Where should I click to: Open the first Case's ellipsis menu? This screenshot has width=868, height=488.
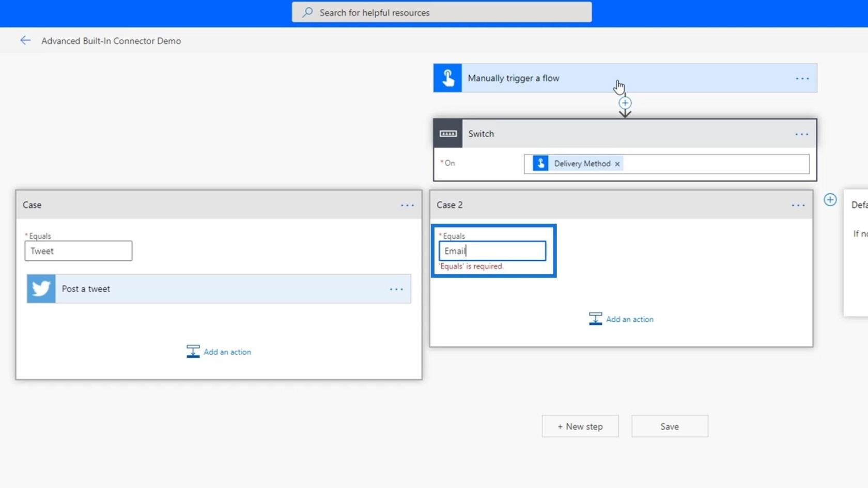[x=407, y=206]
